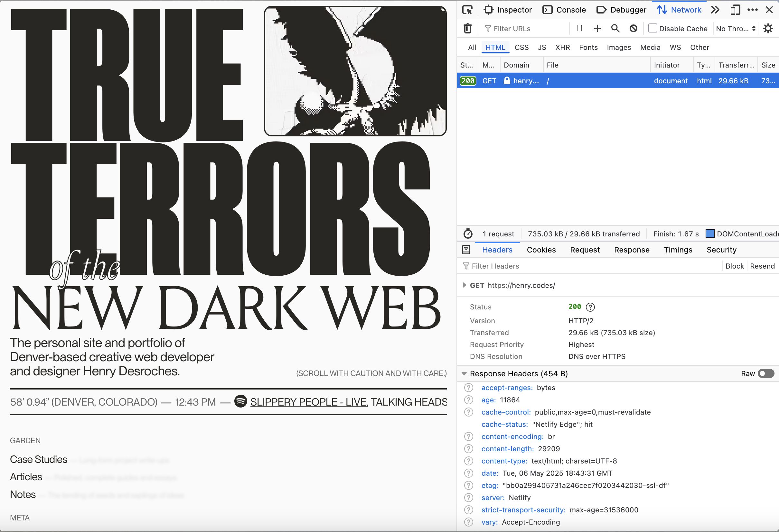Toggle responsive design mode icon
The image size is (779, 532).
[735, 10]
